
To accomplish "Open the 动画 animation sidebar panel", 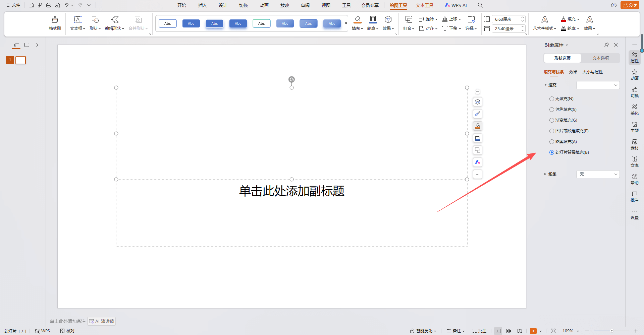I will 634,75.
